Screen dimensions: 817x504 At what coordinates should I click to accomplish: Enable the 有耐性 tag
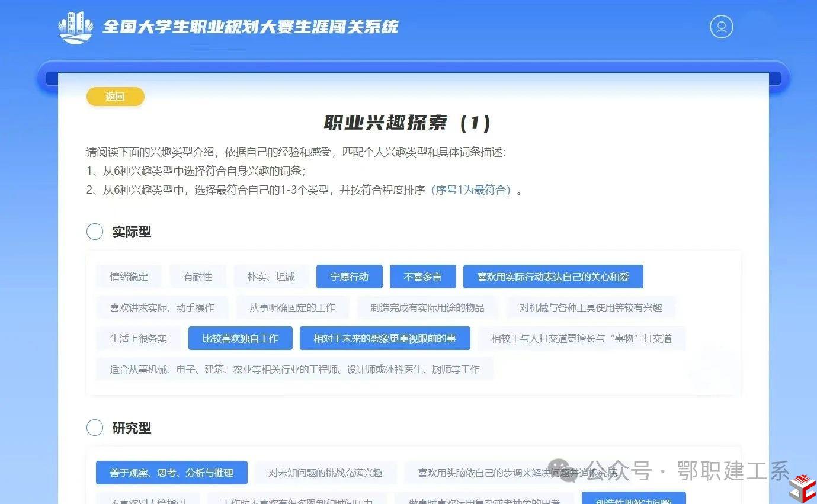pos(197,277)
